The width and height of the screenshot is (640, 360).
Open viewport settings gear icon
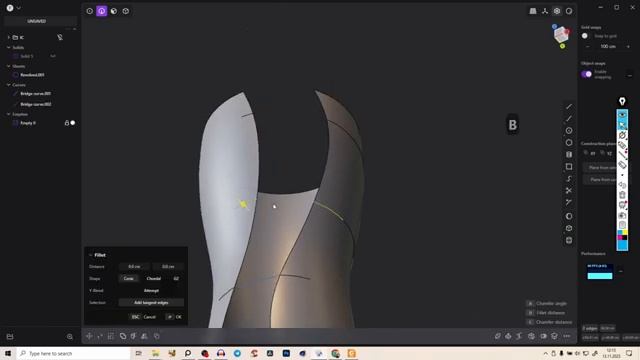point(557,11)
